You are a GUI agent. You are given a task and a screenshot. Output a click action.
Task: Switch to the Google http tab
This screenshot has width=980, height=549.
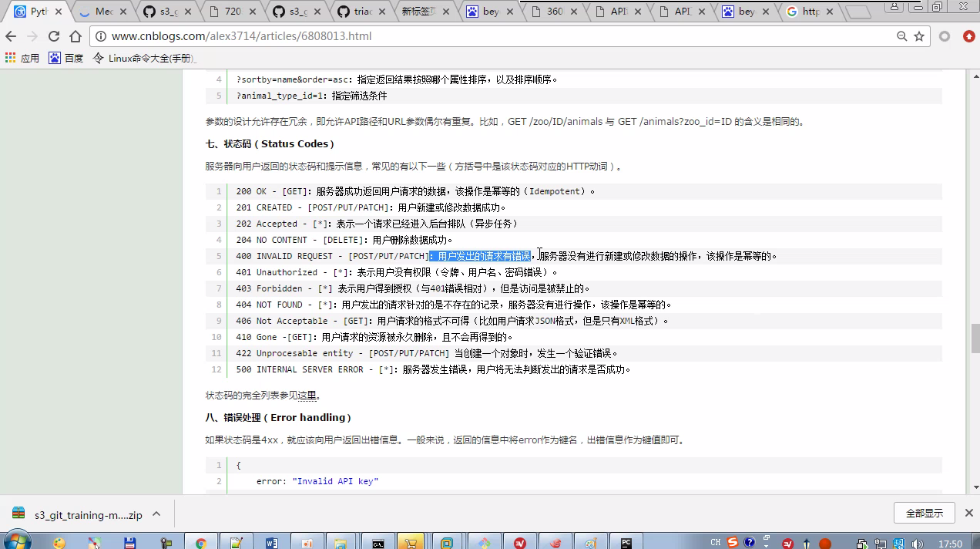(811, 12)
